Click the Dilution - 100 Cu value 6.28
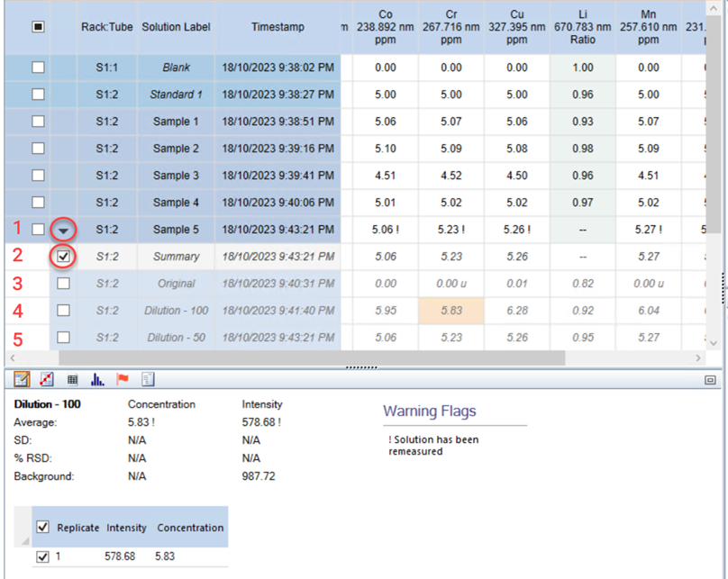Viewport: 728px width, 579px height. 517,311
